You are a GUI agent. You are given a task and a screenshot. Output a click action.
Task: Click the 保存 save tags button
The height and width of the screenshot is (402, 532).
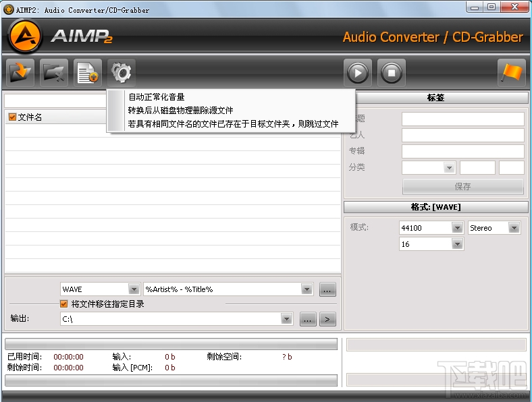coord(462,186)
